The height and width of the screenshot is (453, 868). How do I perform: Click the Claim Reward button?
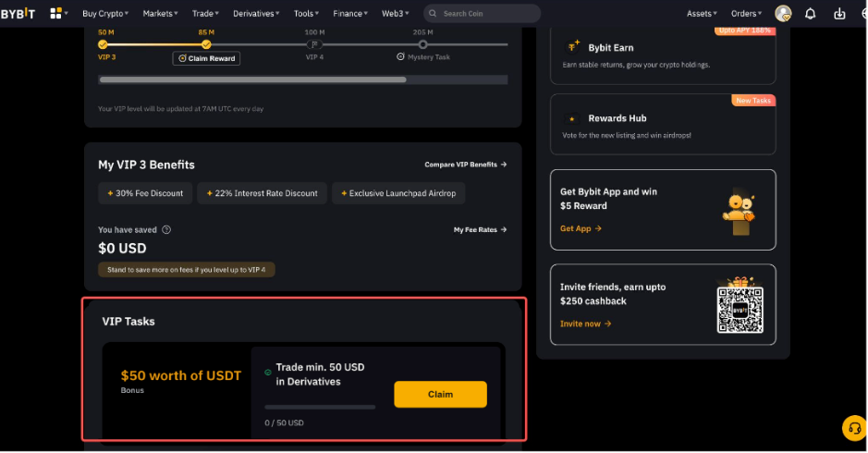(206, 58)
